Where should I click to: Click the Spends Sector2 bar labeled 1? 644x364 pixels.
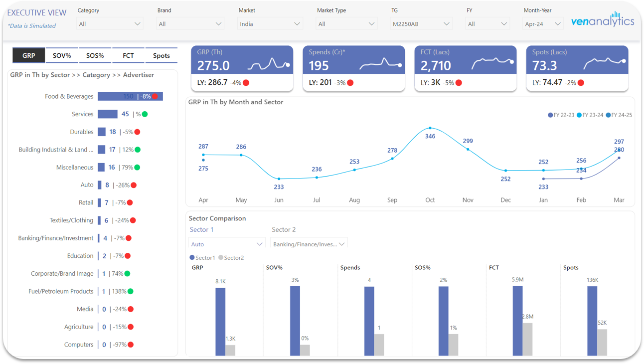click(x=379, y=345)
